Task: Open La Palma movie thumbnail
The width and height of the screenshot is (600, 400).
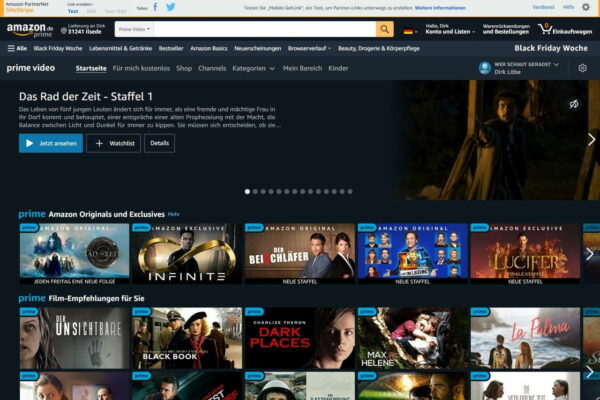Action: (x=525, y=338)
